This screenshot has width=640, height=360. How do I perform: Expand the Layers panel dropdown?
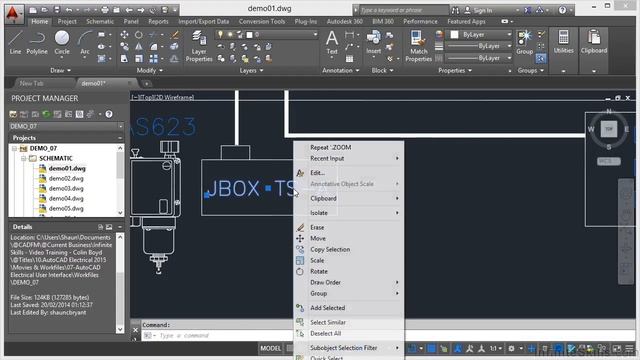click(x=251, y=70)
